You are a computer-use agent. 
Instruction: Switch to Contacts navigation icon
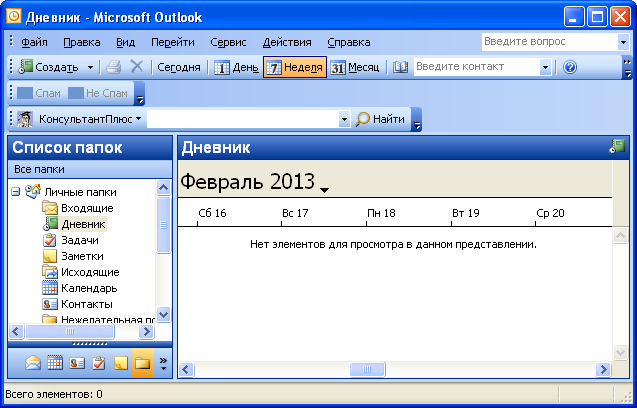(77, 363)
